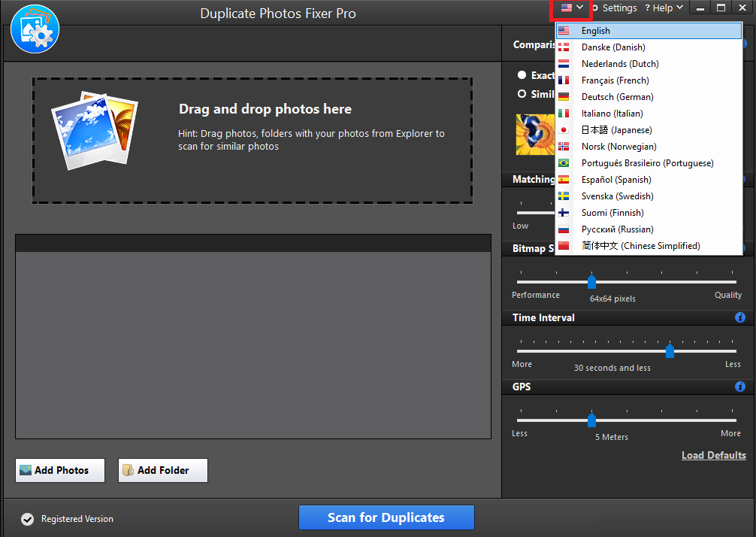Click the Registered Version checkmark icon
Image resolution: width=756 pixels, height=537 pixels.
[x=28, y=519]
